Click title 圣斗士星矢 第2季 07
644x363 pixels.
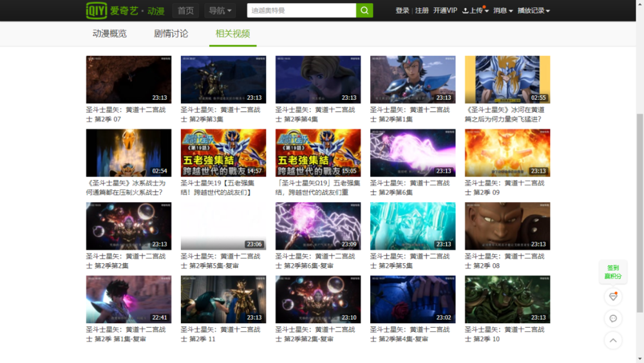tap(126, 115)
